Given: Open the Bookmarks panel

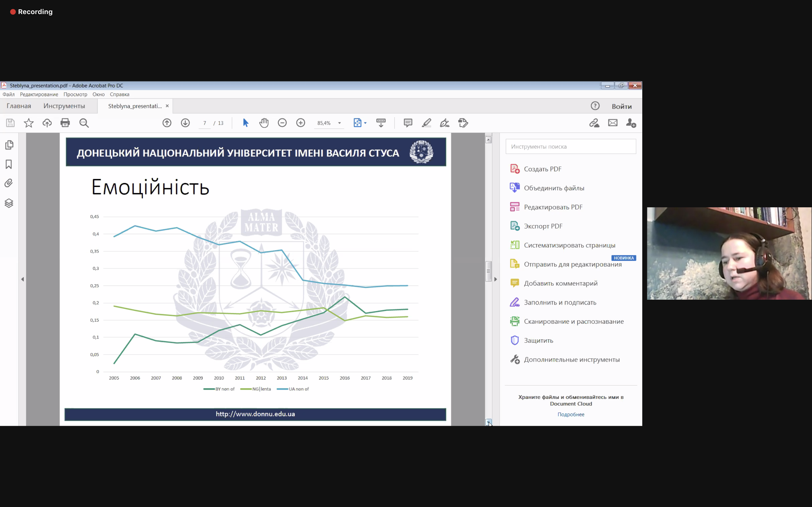Looking at the screenshot, I should click(9, 164).
